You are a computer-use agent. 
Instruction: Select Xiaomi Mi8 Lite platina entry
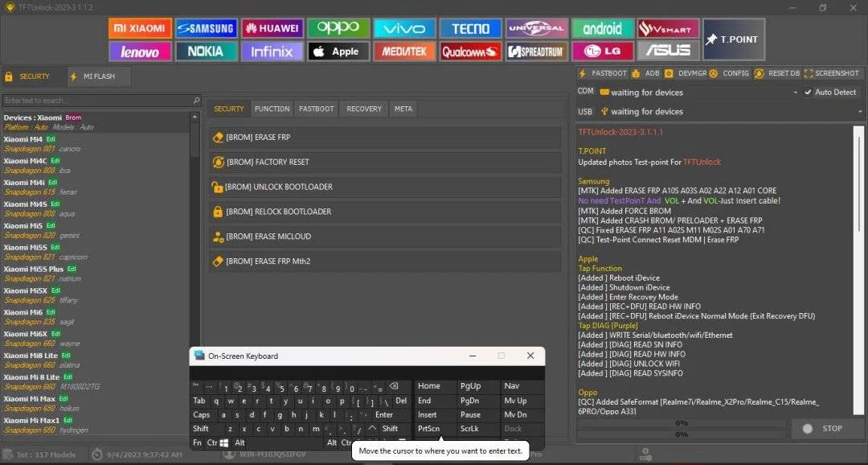95,360
